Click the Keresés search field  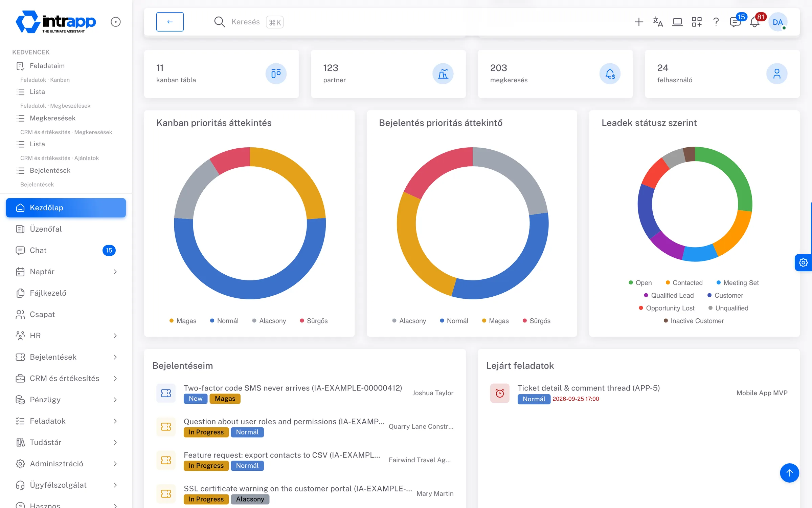point(249,22)
